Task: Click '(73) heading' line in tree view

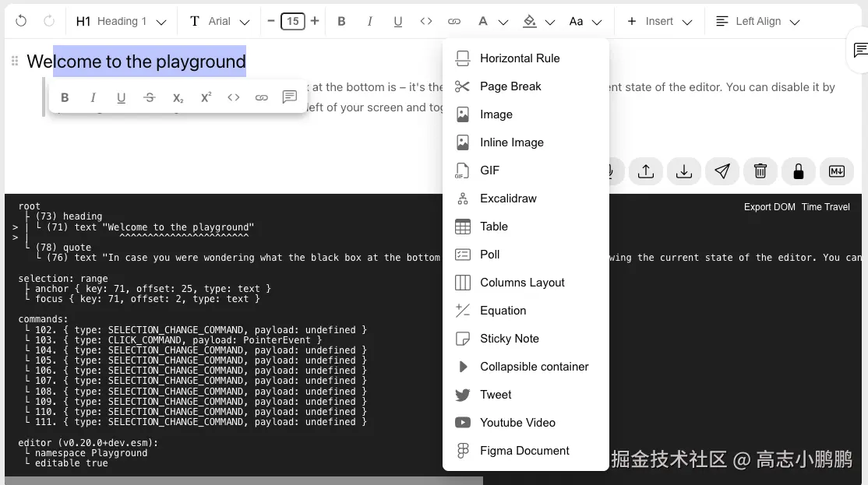Action: click(x=69, y=216)
